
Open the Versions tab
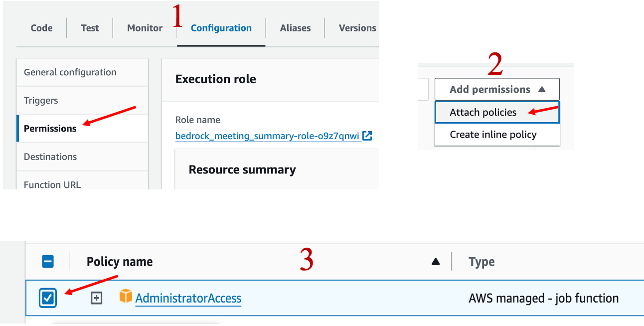pyautogui.click(x=357, y=28)
